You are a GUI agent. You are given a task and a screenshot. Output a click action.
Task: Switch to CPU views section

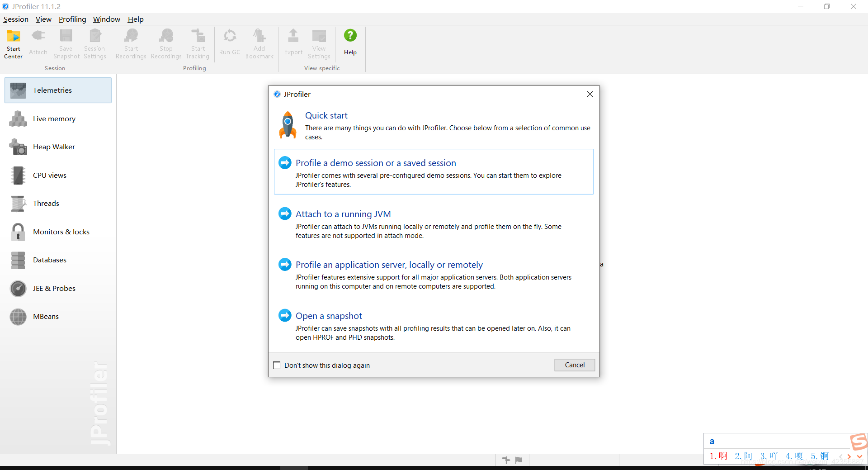tap(58, 175)
